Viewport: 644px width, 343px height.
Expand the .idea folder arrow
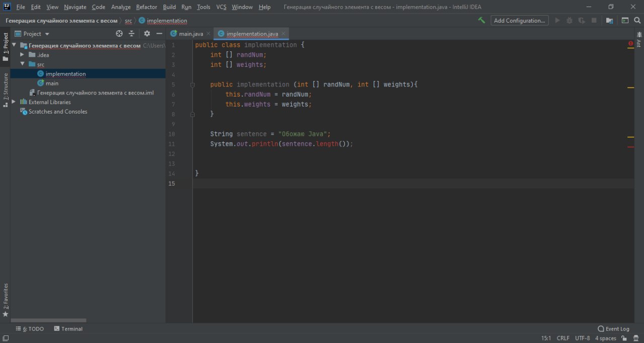pos(22,54)
